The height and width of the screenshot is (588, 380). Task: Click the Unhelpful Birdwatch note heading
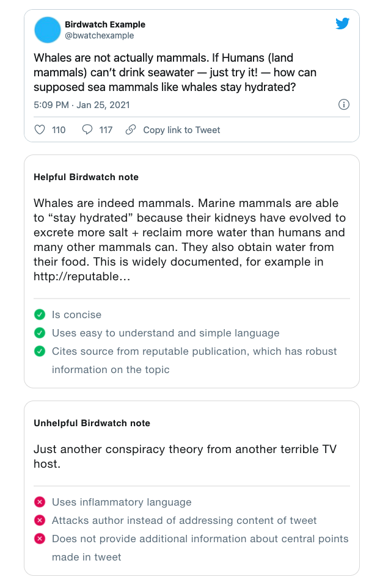92,423
